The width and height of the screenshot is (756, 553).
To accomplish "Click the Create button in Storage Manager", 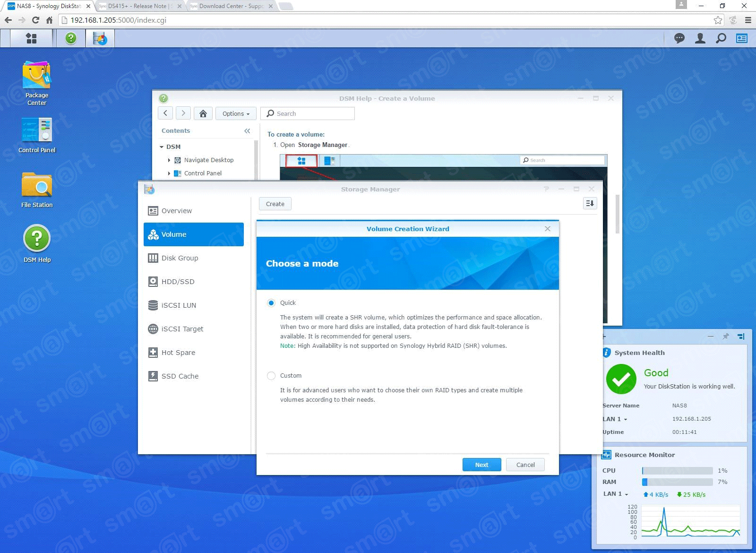I will [275, 204].
